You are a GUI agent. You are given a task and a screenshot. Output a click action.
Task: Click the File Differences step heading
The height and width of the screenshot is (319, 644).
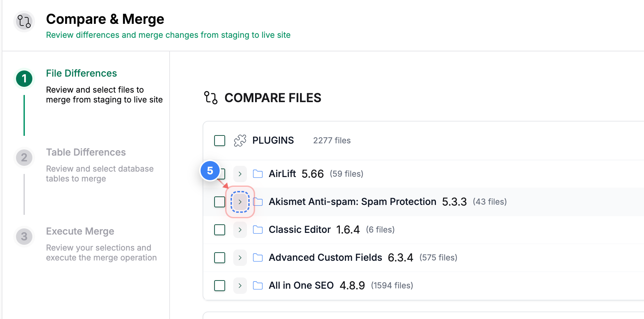(x=81, y=73)
